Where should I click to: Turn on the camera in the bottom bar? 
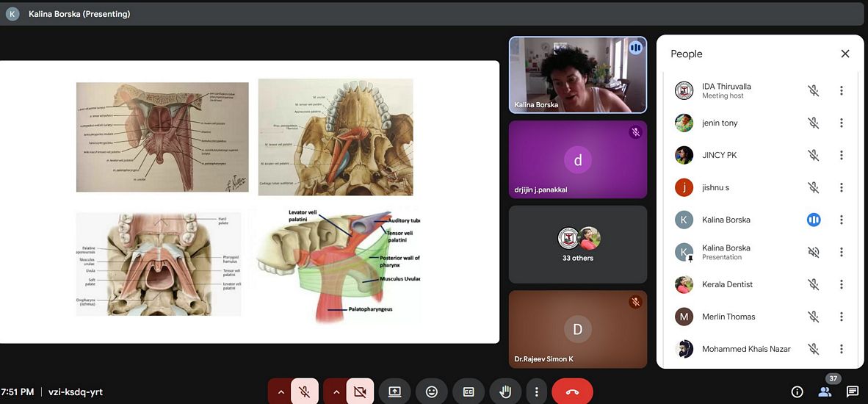[360, 392]
